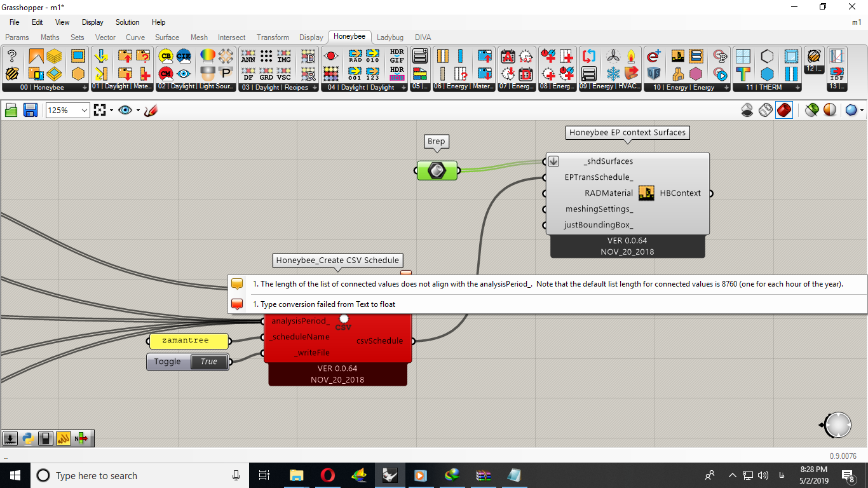Toggle the wireframe preview mode button
The height and width of the screenshot is (488, 868).
pos(766,110)
